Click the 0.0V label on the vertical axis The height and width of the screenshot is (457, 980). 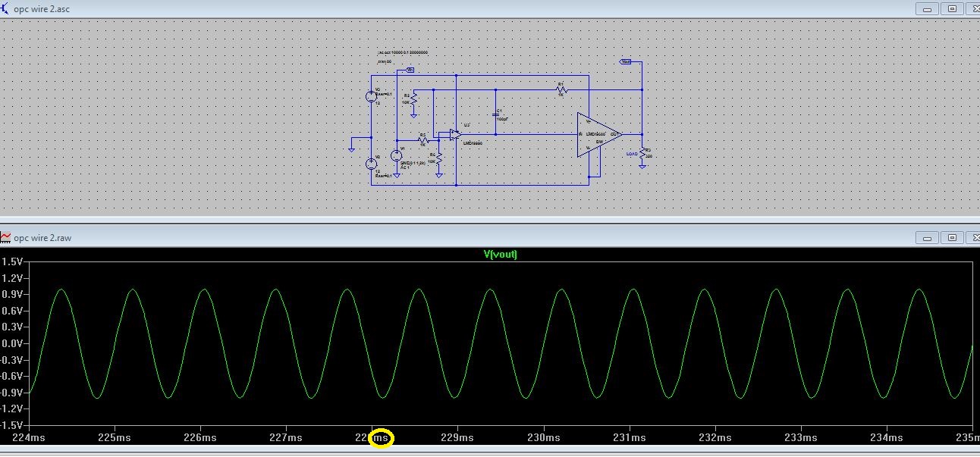[x=12, y=343]
